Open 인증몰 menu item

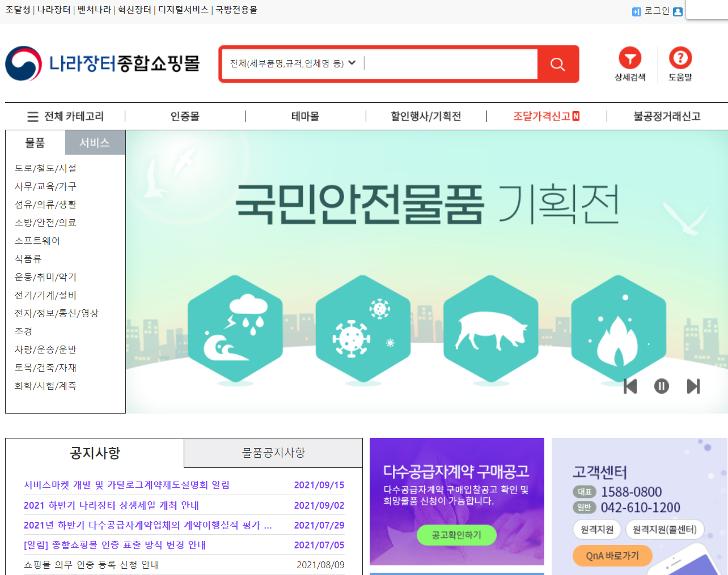point(185,116)
